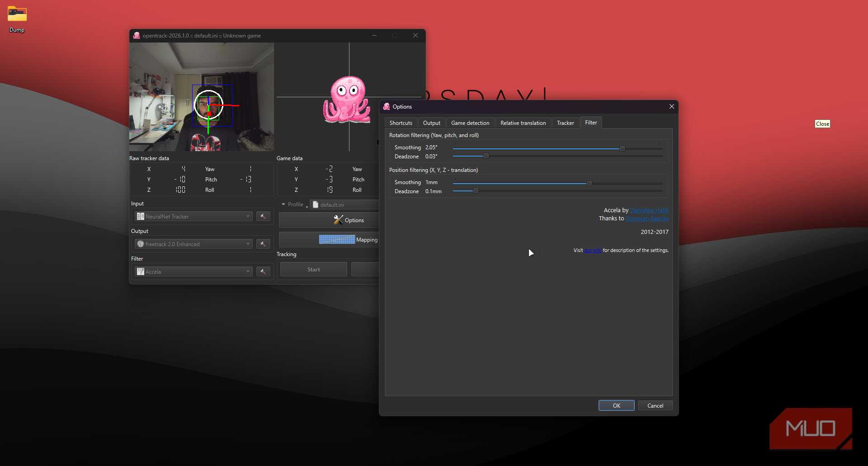Image resolution: width=868 pixels, height=466 pixels.
Task: Click the position Smoothing 1mm value
Action: 431,182
